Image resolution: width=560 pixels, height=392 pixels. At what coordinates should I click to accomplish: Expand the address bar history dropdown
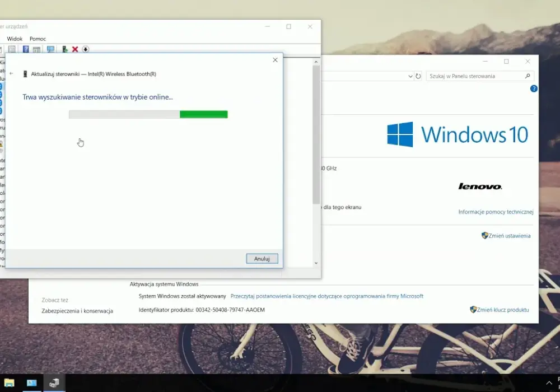point(410,76)
